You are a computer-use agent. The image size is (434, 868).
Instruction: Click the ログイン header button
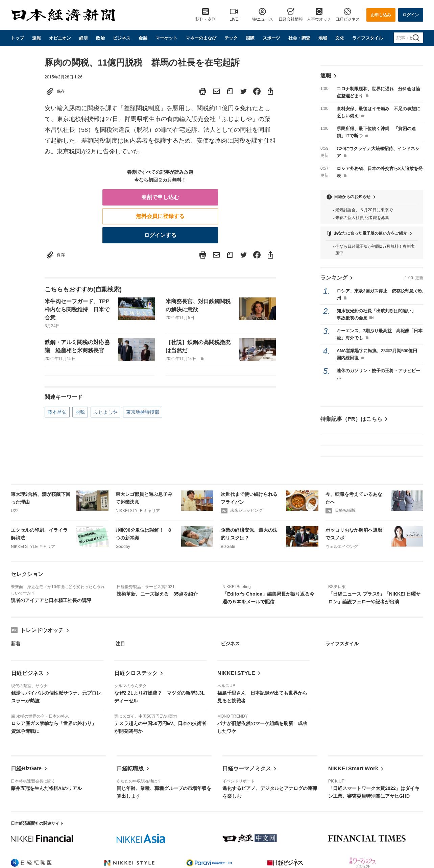pos(411,15)
